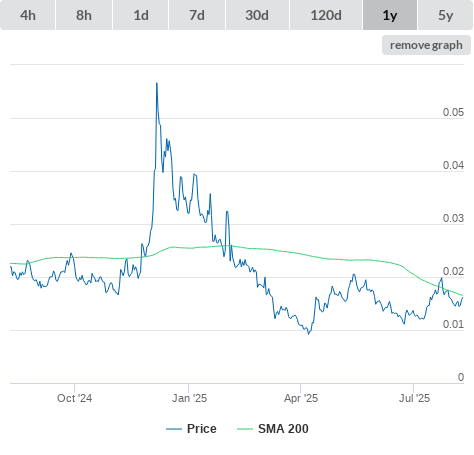The width and height of the screenshot is (474, 455).
Task: Click the 0.05 y-axis label
Action: tap(453, 112)
